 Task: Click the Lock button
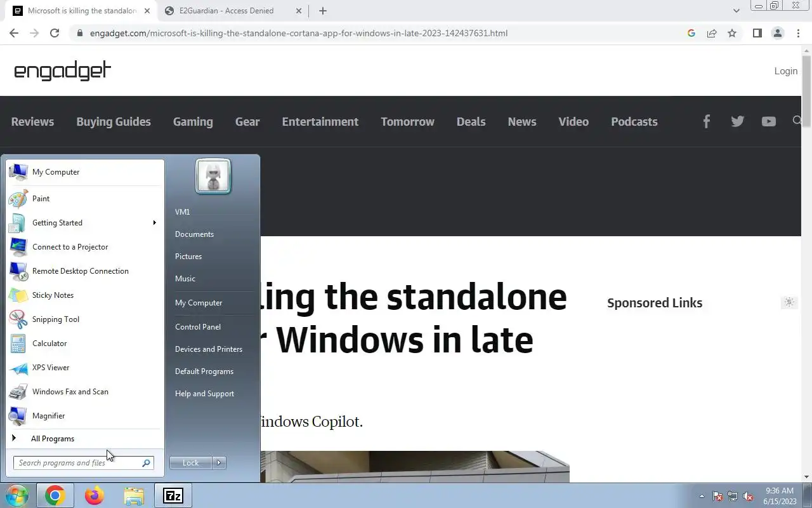(191, 463)
